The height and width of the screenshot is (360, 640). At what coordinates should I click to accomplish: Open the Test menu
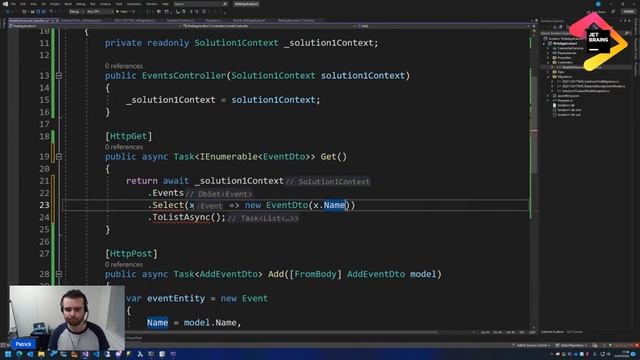tap(93, 4)
